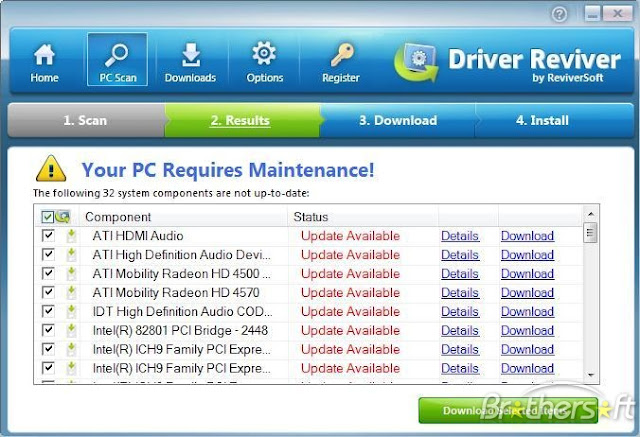The image size is (640, 437).
Task: Open Details for IDT High Definition Audio
Action: pyautogui.click(x=460, y=311)
